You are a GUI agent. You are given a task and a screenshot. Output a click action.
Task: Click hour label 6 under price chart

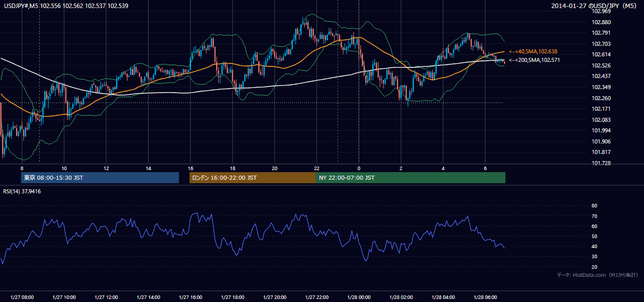(485, 168)
